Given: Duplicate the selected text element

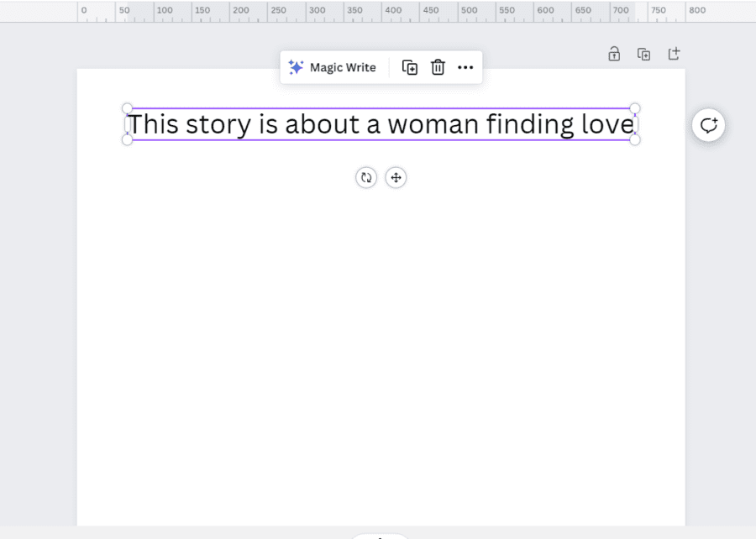Looking at the screenshot, I should point(410,67).
